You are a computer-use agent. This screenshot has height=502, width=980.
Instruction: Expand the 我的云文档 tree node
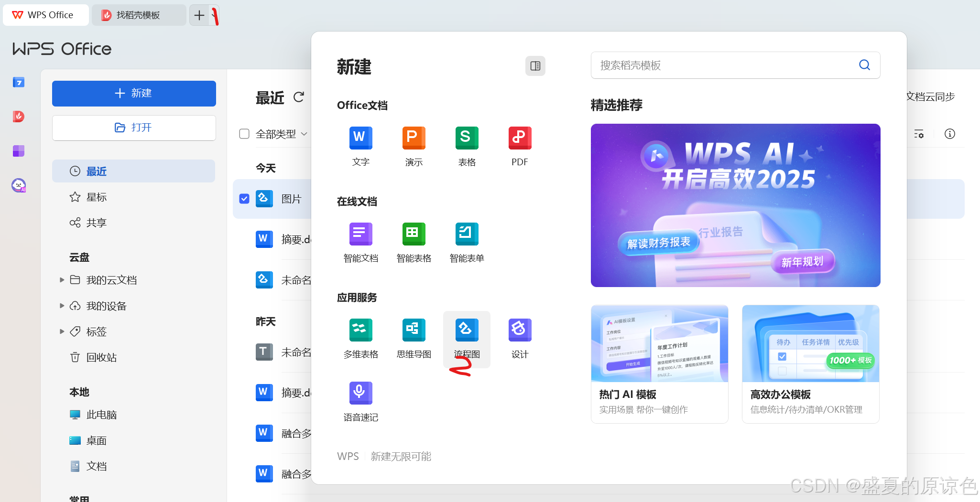click(62, 280)
